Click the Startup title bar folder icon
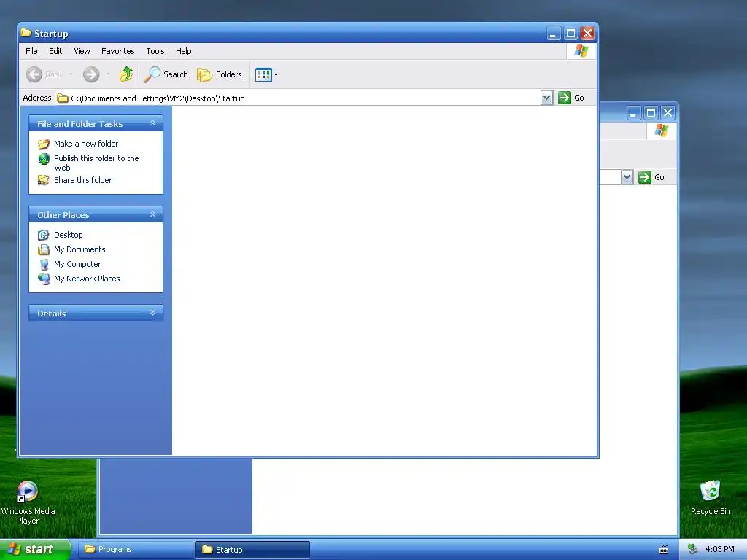Image resolution: width=747 pixels, height=560 pixels. pyautogui.click(x=26, y=33)
